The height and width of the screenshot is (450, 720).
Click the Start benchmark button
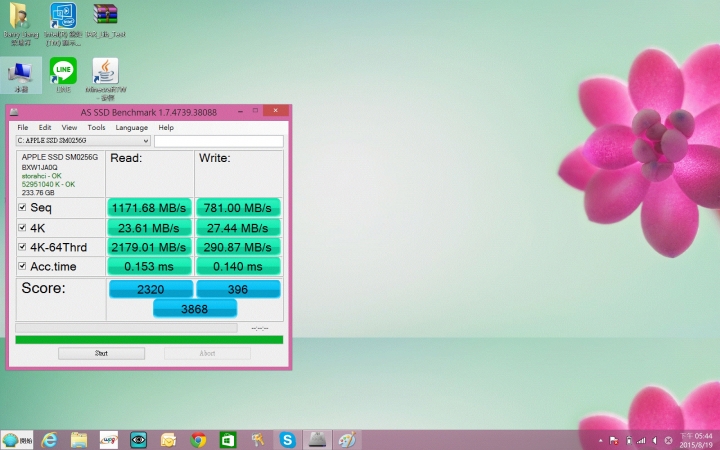tap(101, 353)
